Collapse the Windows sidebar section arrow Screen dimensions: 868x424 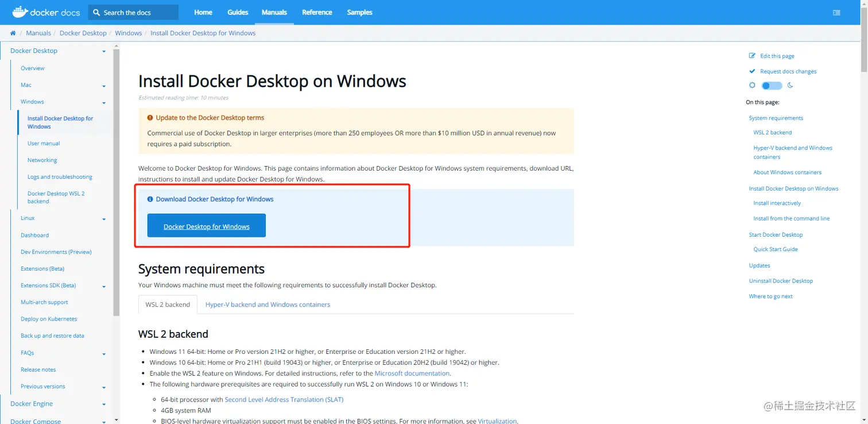point(104,103)
